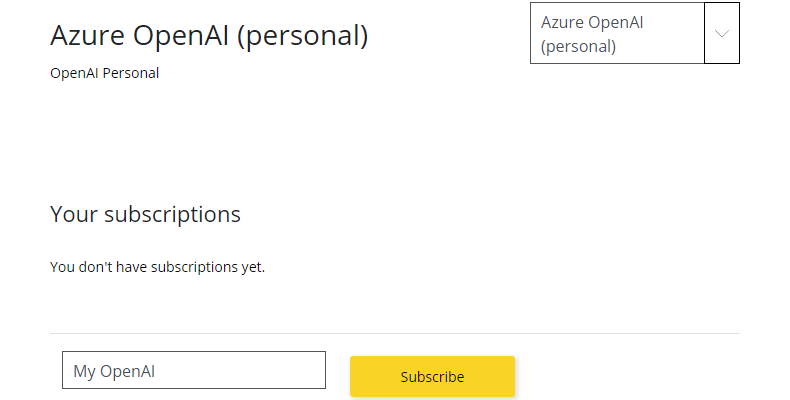The width and height of the screenshot is (790, 400).
Task: Focus the My OpenAI subscription name field
Action: [194, 370]
